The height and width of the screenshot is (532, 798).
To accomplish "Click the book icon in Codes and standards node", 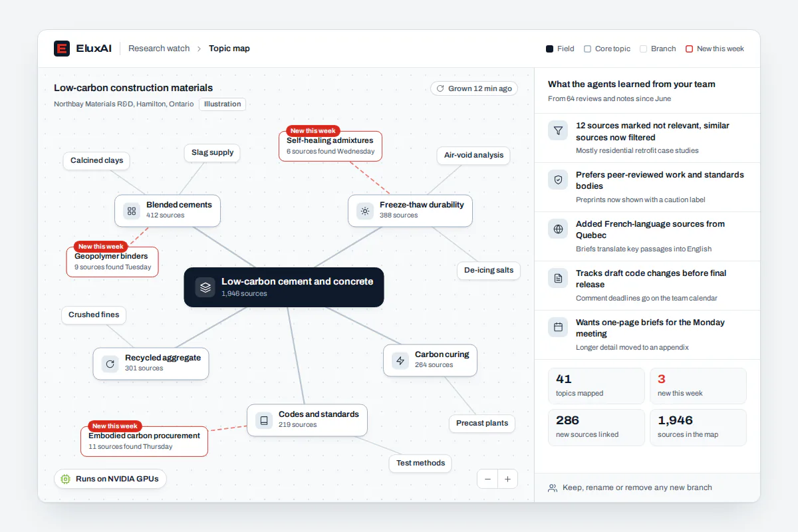I will tap(264, 420).
